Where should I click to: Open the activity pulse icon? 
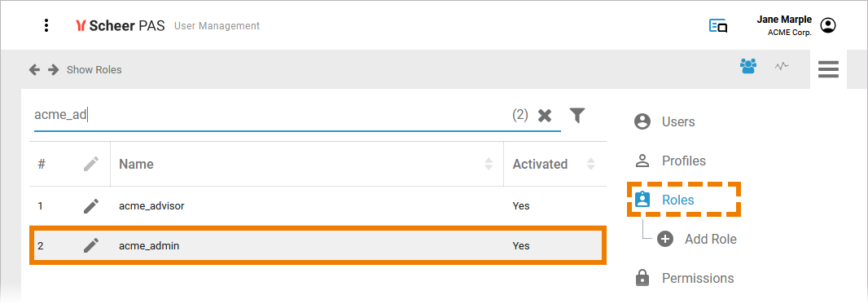point(783,67)
